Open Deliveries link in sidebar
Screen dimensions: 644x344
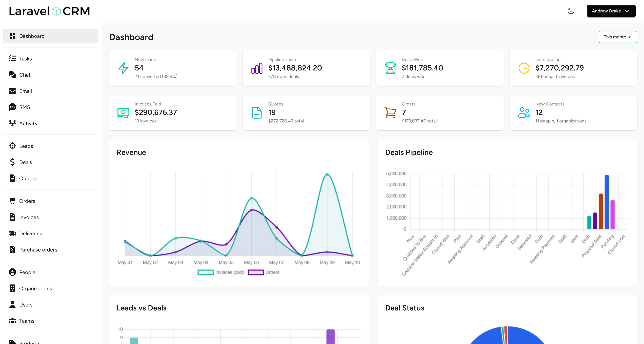tap(51, 233)
